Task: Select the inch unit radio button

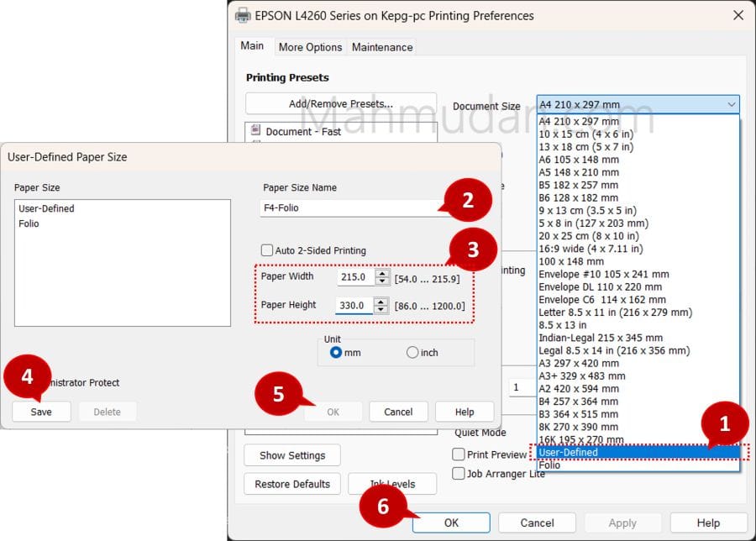Action: click(x=412, y=353)
